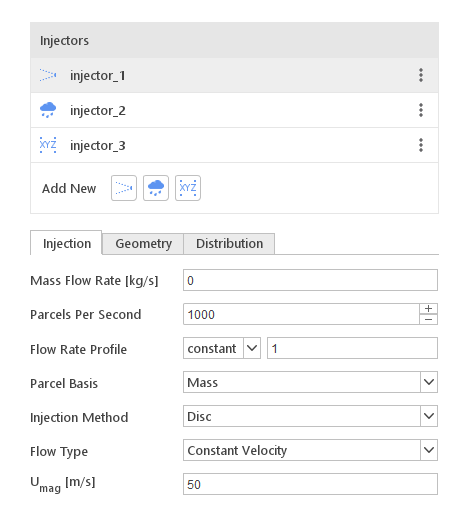
Task: Open the three-dot menu for injector_3
Action: tap(421, 145)
